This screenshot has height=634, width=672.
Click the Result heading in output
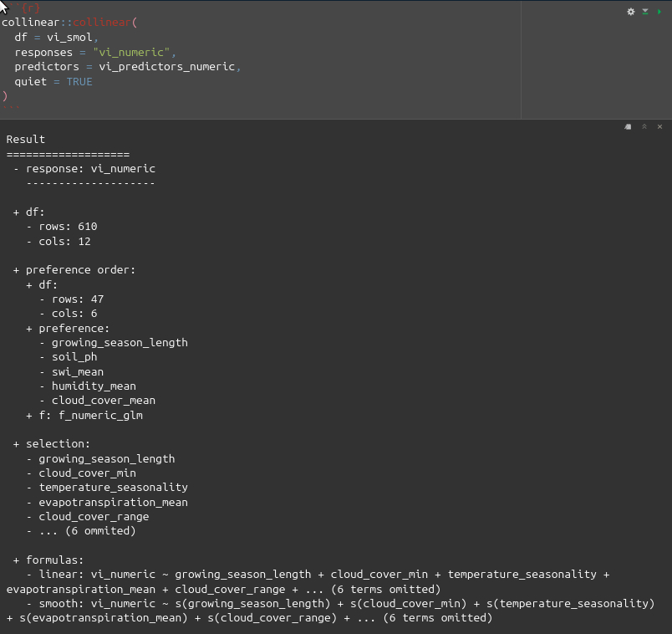point(26,140)
